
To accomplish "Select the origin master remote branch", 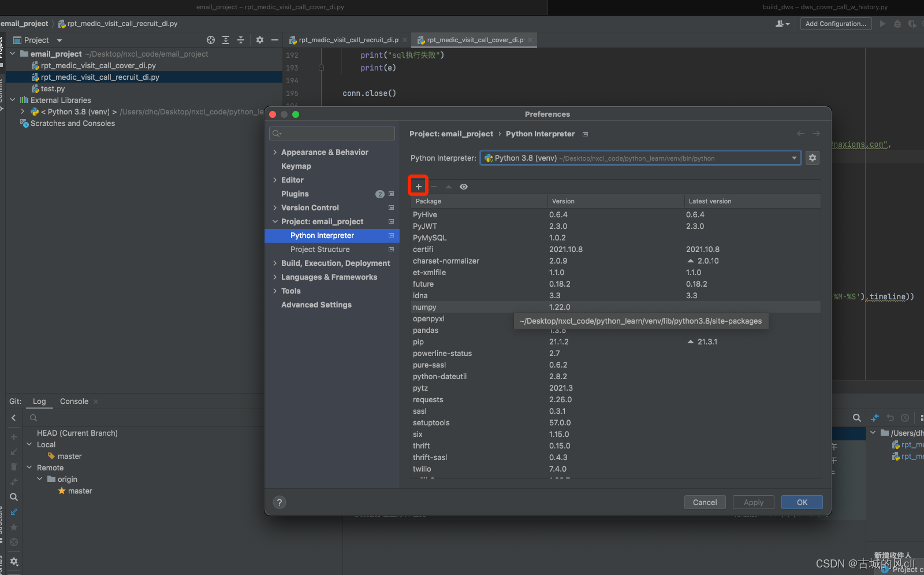I will [x=80, y=491].
